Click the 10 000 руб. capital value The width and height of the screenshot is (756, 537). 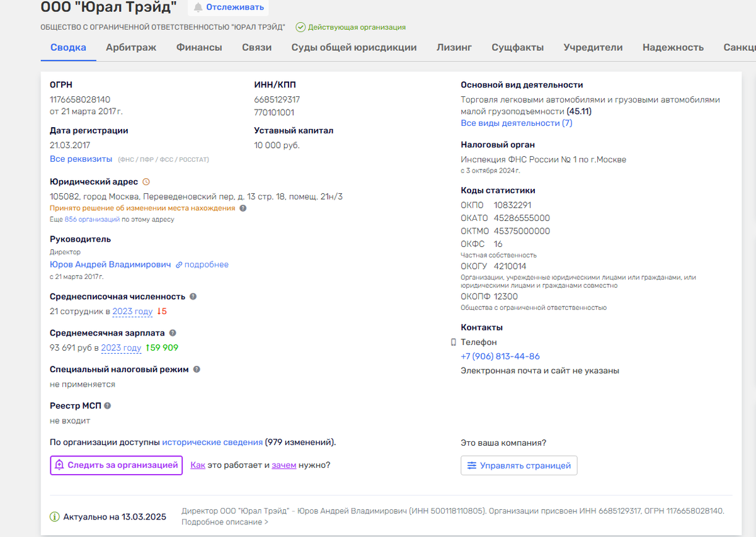pyautogui.click(x=277, y=145)
